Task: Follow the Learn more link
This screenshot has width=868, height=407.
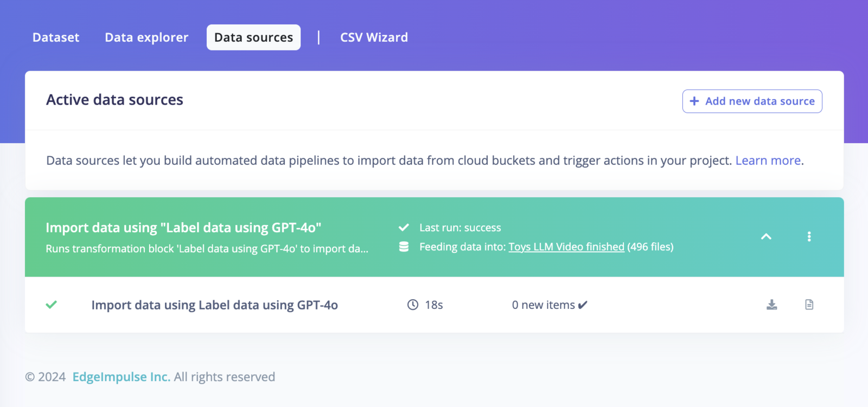Action: 768,160
